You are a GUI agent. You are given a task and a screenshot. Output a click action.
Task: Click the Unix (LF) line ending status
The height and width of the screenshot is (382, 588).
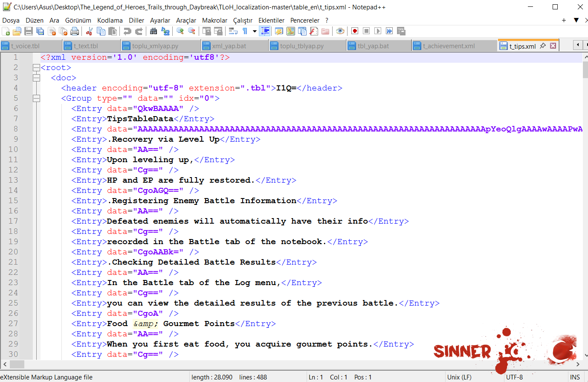459,377
